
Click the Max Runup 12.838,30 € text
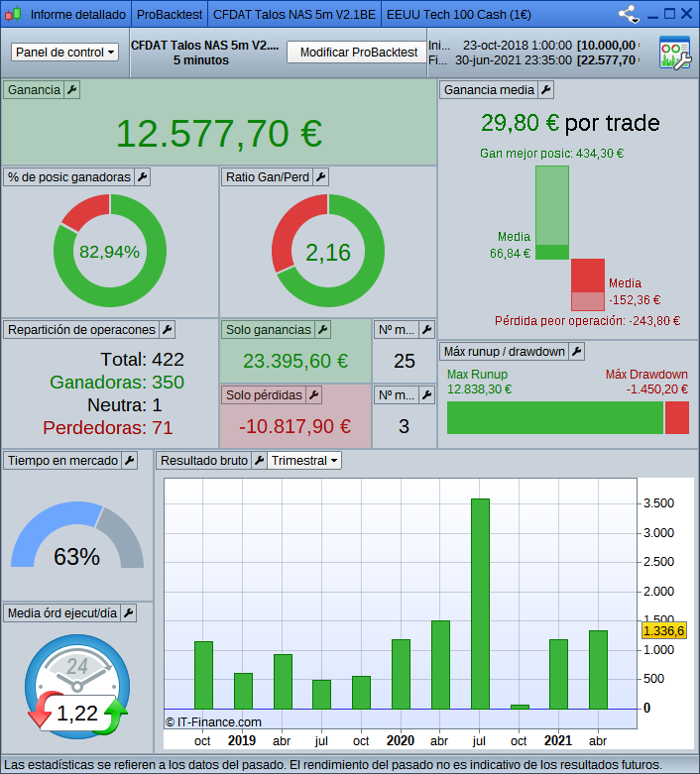(x=479, y=382)
